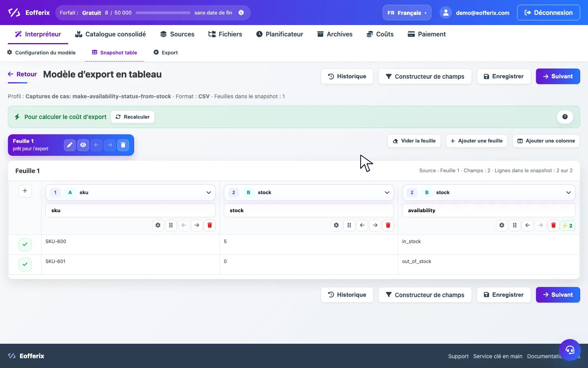Open the Interpréteur tab
Screen dimensions: 588x368
tap(38, 34)
